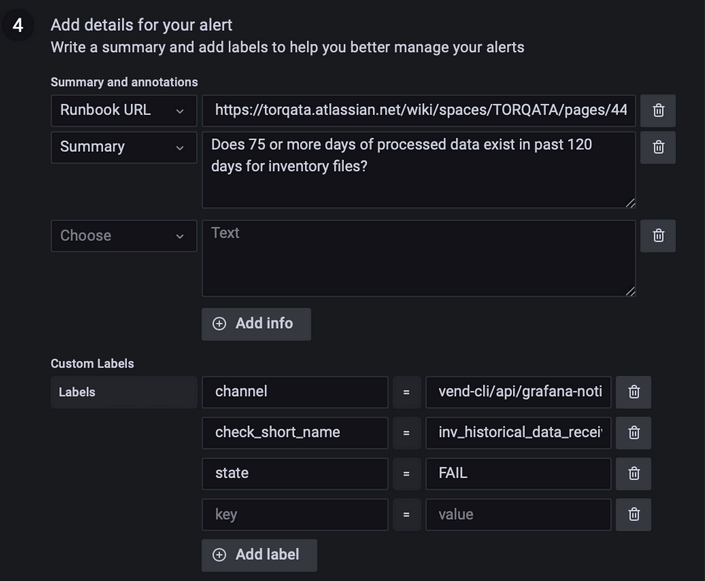Click the equals sign in the state row
This screenshot has width=705, height=581.
click(x=406, y=474)
